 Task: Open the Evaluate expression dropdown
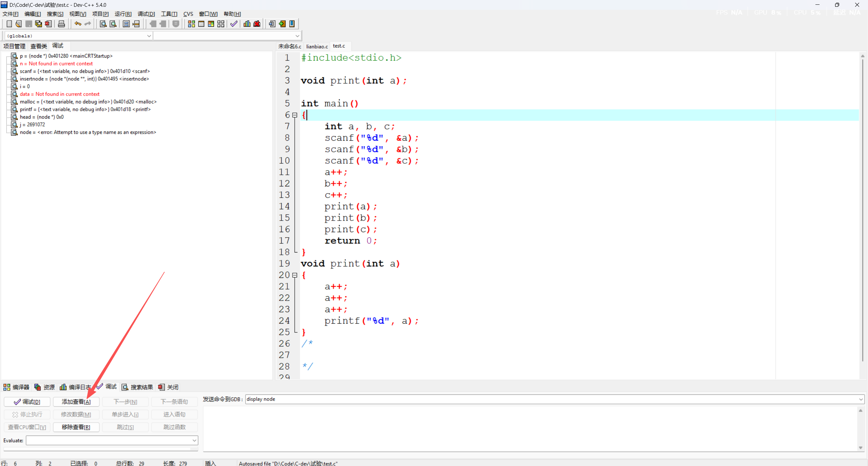pyautogui.click(x=194, y=440)
